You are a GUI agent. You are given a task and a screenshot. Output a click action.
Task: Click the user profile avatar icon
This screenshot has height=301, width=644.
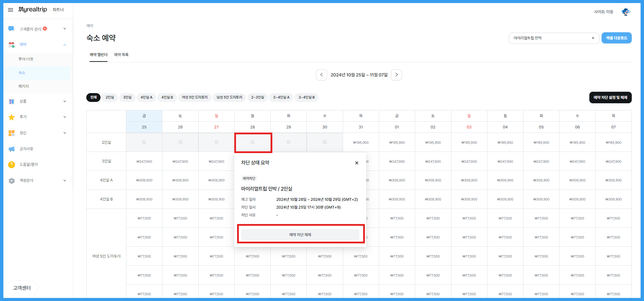click(626, 12)
